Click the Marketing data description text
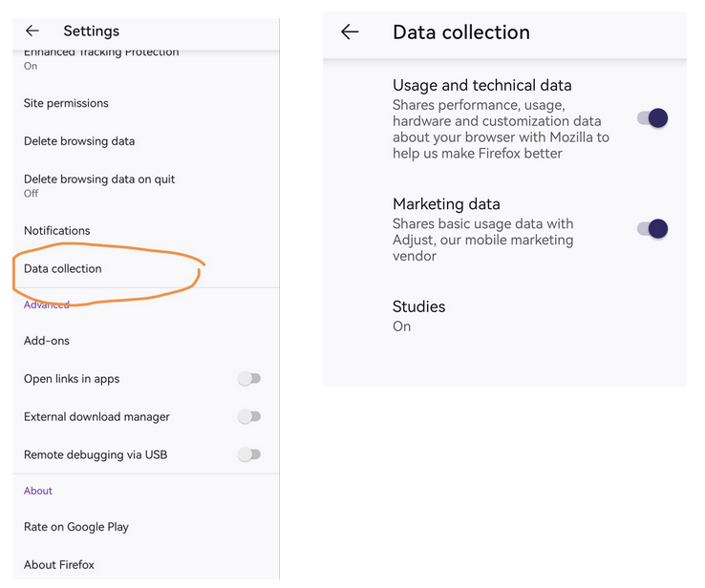The width and height of the screenshot is (705, 588). (482, 240)
